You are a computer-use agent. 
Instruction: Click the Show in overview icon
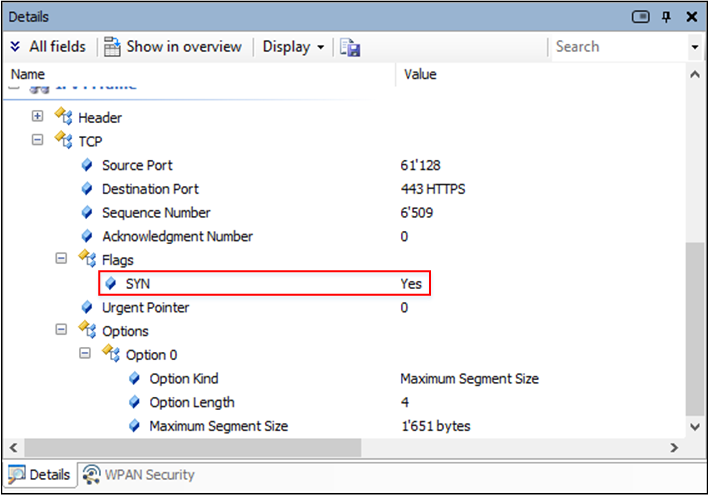(113, 47)
